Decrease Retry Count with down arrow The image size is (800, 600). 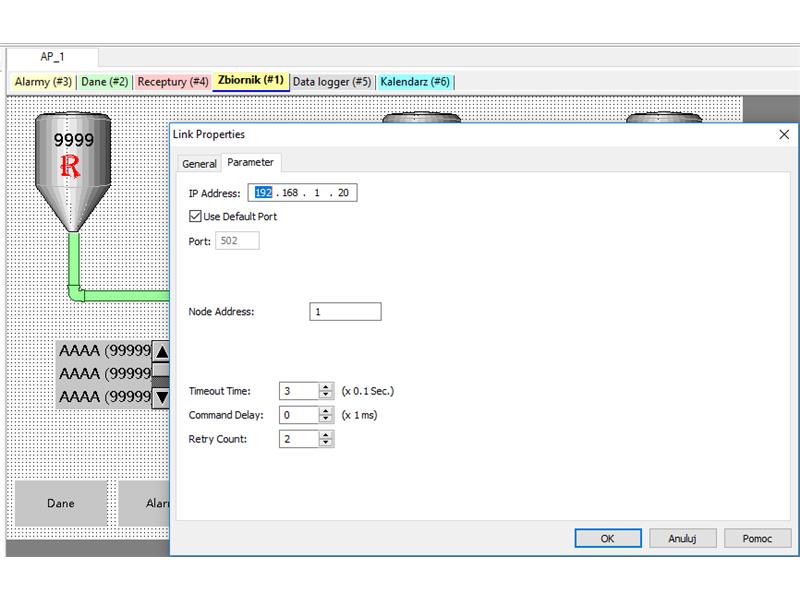[326, 443]
